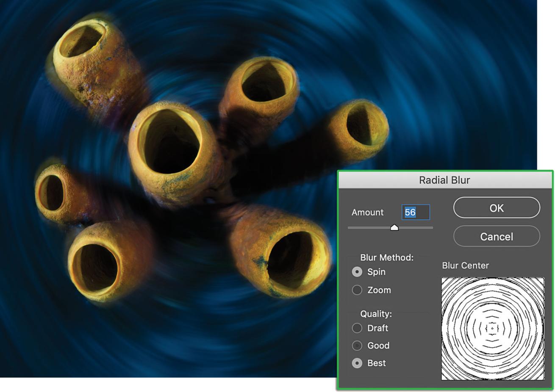
Task: Choose the Zoom blur method
Action: point(357,290)
